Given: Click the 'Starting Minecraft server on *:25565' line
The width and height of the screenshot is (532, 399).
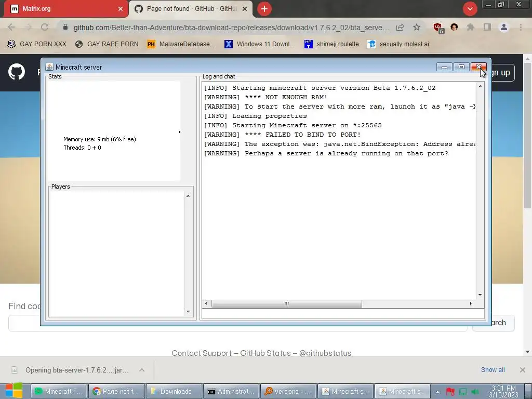Looking at the screenshot, I should [293, 126].
